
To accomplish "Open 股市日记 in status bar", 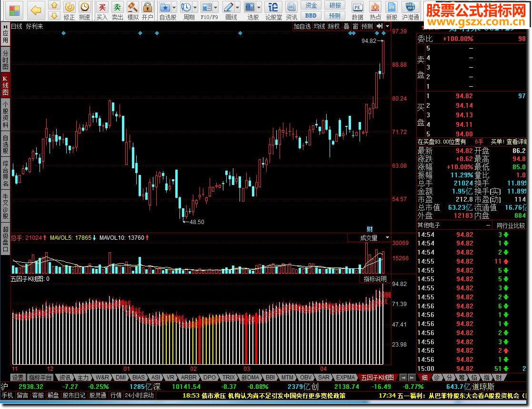I will click(x=74, y=395).
